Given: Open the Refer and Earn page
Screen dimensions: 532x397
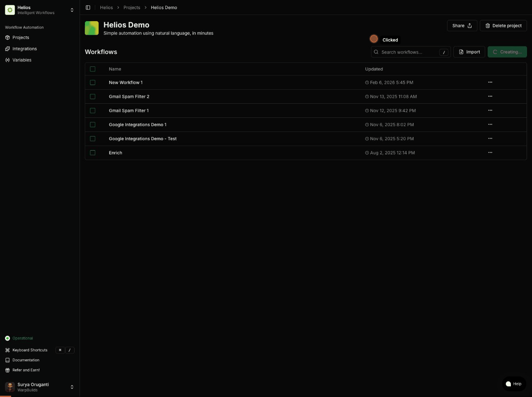Looking at the screenshot, I should tap(26, 370).
